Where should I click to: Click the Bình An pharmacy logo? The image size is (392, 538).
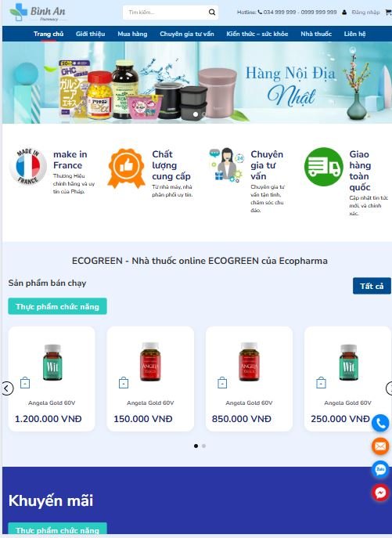click(x=38, y=13)
